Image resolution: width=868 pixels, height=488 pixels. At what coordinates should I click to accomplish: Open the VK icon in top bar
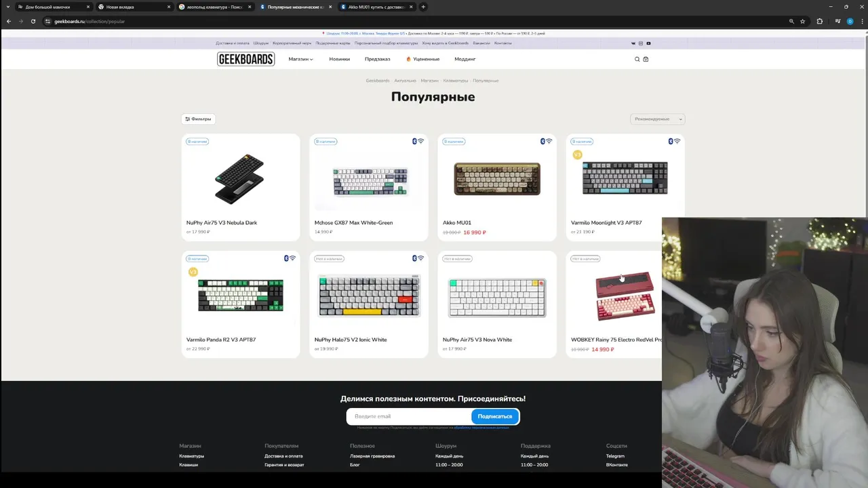tap(633, 43)
